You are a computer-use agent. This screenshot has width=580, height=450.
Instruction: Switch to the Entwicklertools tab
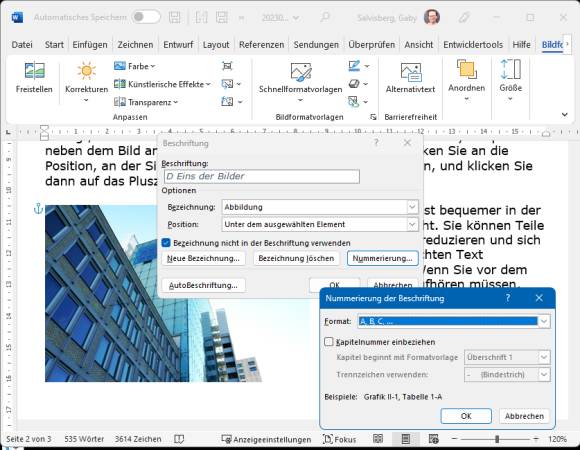(x=473, y=45)
